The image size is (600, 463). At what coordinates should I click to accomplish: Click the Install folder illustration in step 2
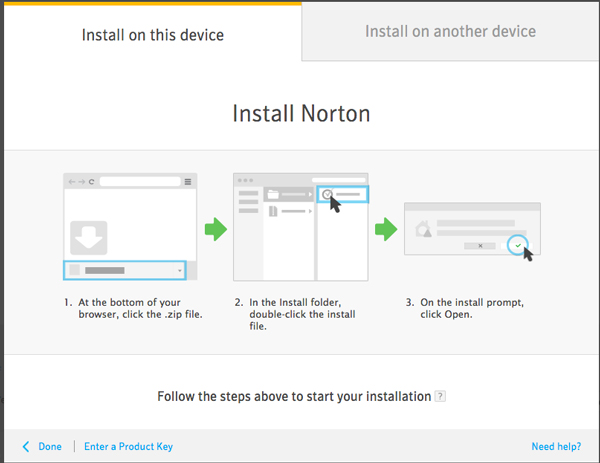pos(301,227)
